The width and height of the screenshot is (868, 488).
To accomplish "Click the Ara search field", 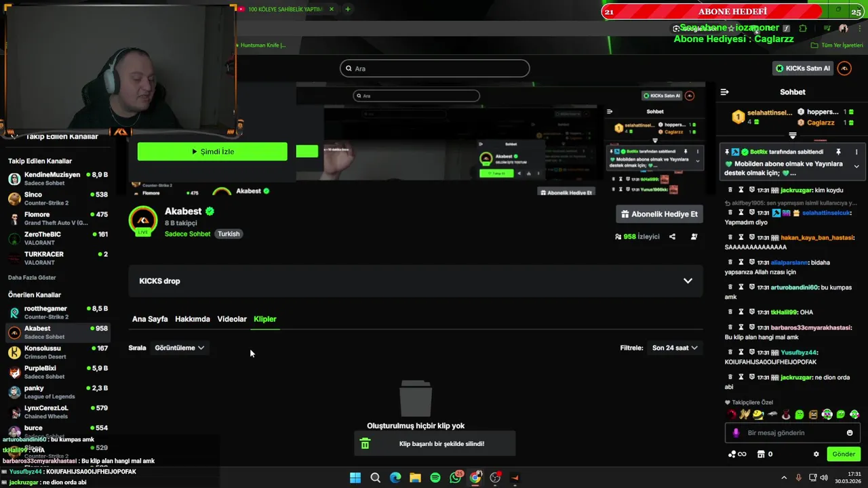I will (x=435, y=68).
